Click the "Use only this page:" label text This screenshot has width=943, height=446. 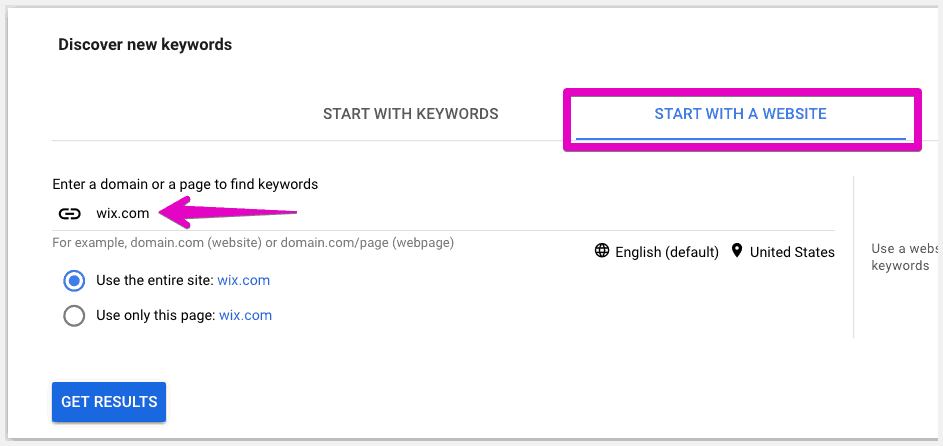156,316
